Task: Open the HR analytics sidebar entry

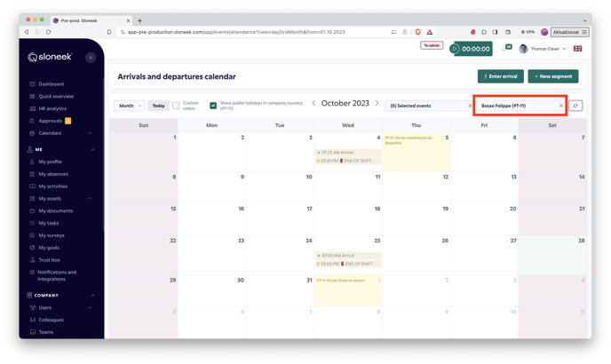Action: (x=52, y=108)
